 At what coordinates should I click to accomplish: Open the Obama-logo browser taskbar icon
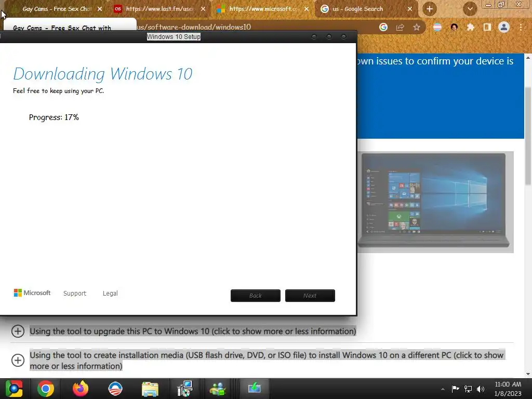[115, 389]
